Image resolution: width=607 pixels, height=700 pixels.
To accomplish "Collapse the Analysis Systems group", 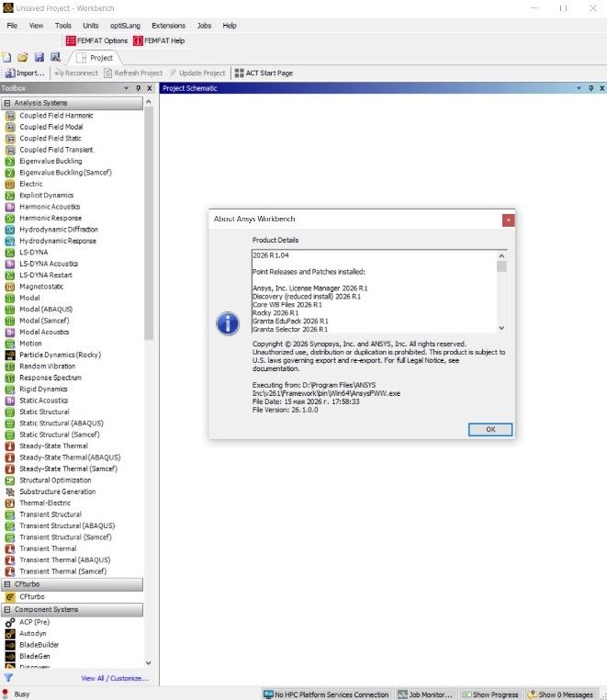I will [x=7, y=103].
